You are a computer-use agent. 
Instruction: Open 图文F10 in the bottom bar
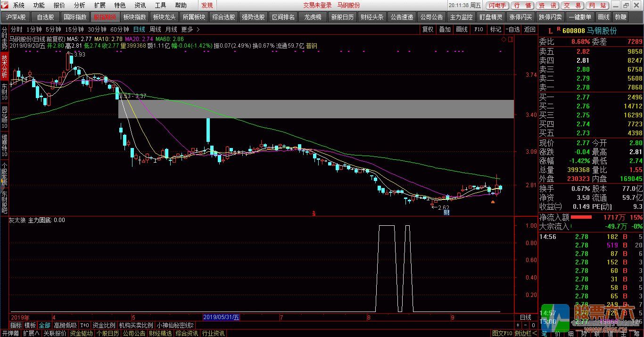pos(502,333)
